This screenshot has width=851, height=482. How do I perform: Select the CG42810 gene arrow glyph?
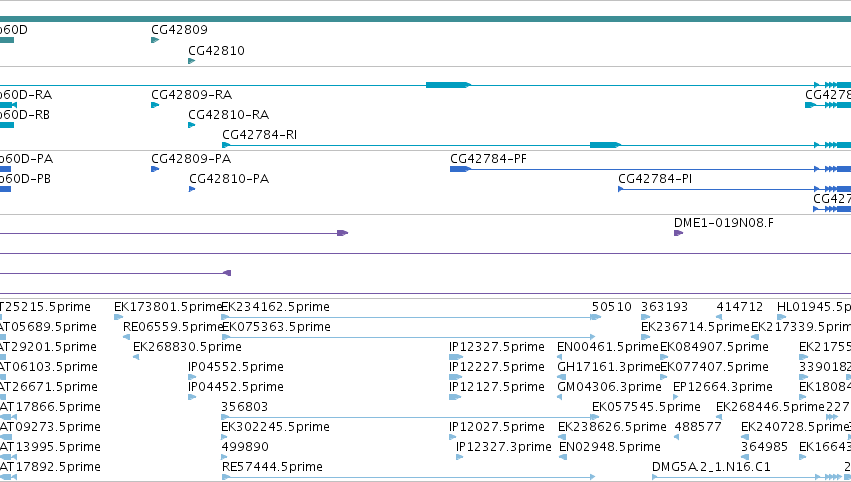[x=192, y=61]
